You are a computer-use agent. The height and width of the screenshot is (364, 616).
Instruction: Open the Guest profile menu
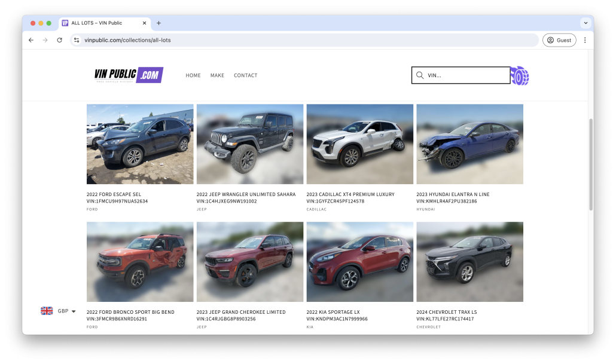coord(559,40)
